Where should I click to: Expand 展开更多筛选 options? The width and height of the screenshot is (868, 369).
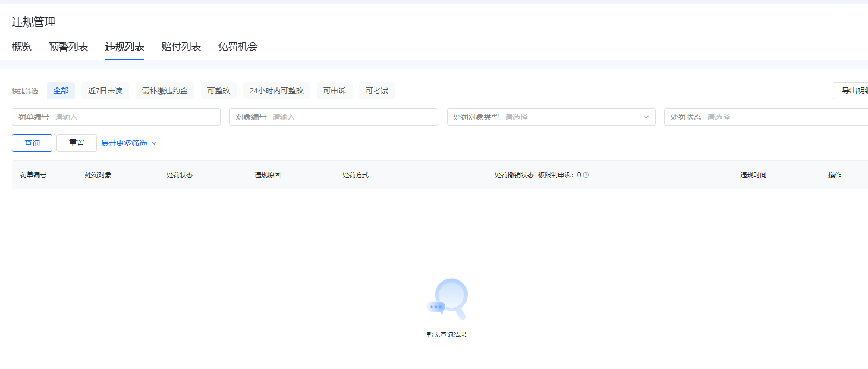[x=129, y=143]
